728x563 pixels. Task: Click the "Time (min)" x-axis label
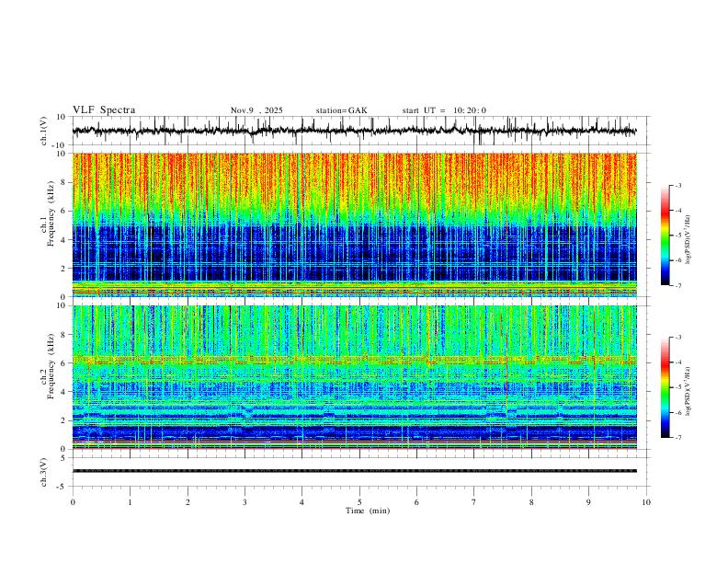368,511
